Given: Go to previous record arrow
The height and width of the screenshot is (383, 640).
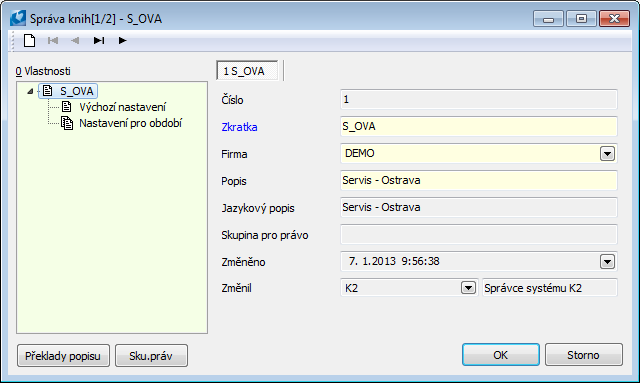Looking at the screenshot, I should pos(75,40).
